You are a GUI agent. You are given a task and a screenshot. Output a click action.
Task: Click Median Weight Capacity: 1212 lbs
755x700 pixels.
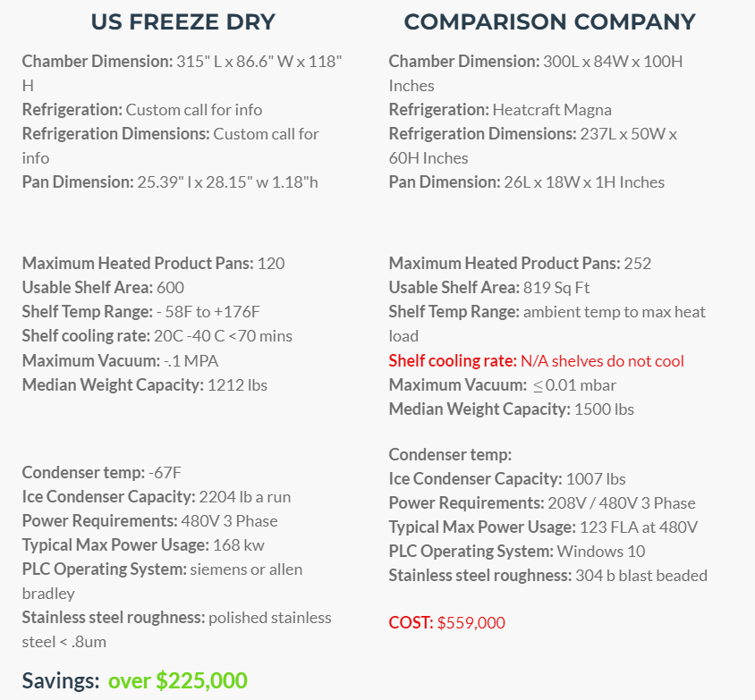[144, 385]
